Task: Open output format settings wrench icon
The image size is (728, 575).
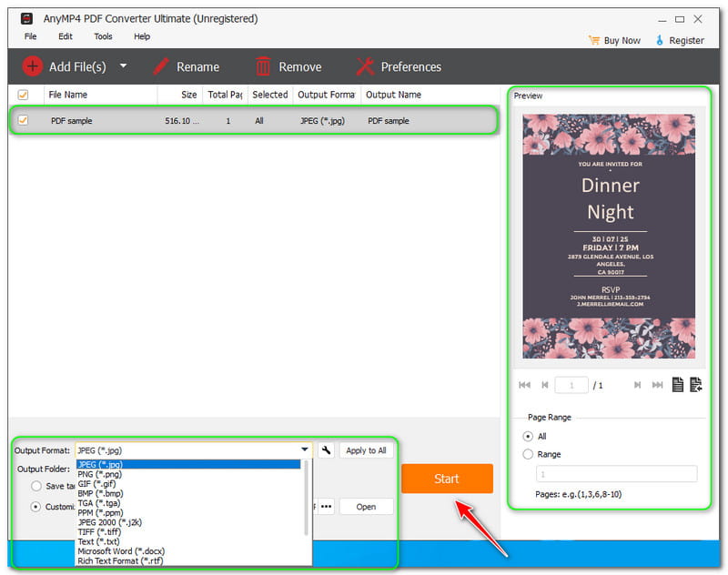Action: click(326, 450)
